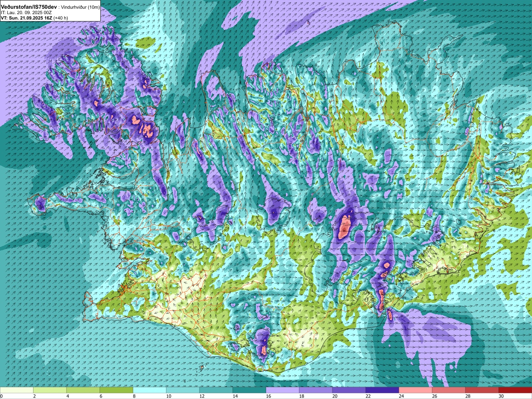Click the Veðurstofan/IS750dev title text
This screenshot has width=532, height=399.
[29, 7]
